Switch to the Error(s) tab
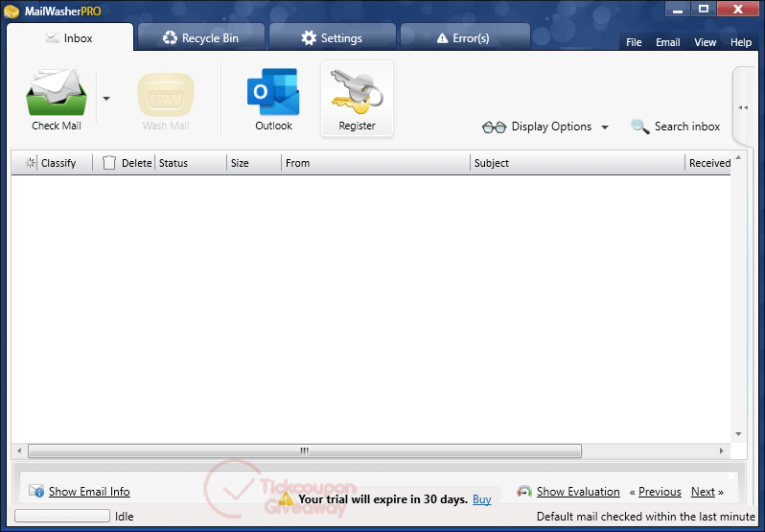This screenshot has height=532, width=765. 465,38
